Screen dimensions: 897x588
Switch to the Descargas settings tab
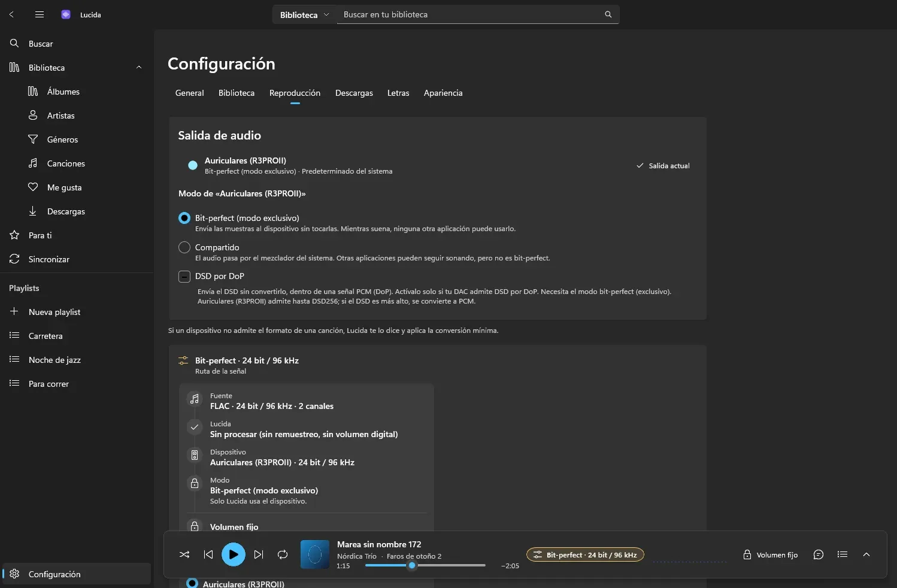tap(354, 93)
